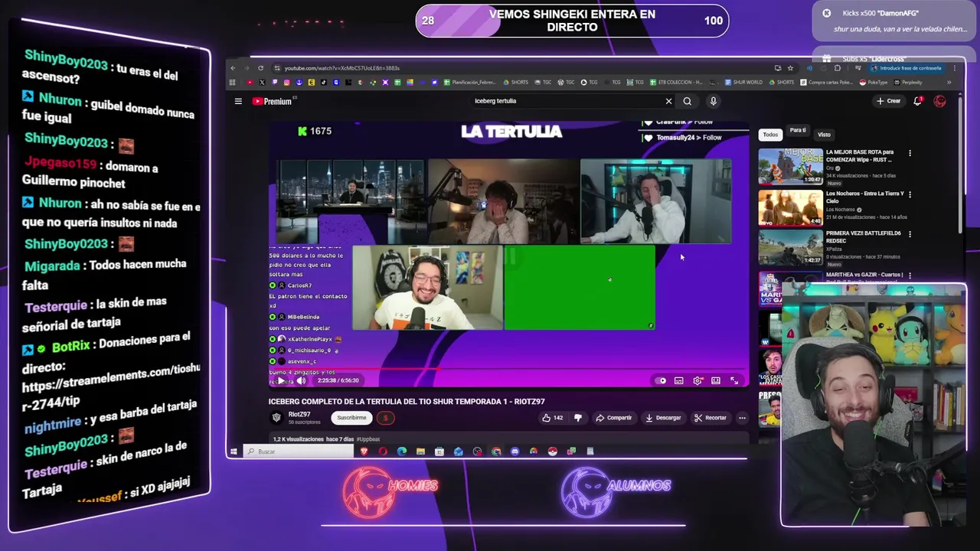Open the browser three-dot menu
Screen dimensions: 980x551
[954, 68]
